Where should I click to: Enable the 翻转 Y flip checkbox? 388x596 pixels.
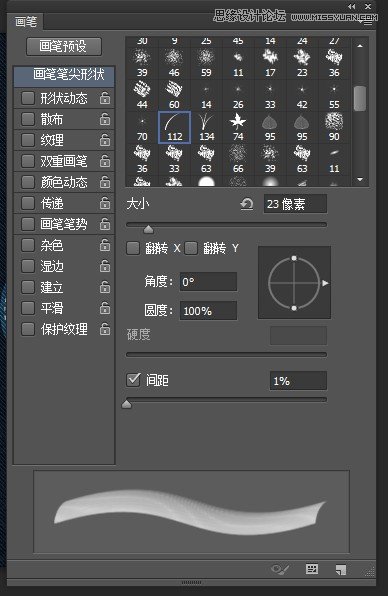[x=191, y=248]
